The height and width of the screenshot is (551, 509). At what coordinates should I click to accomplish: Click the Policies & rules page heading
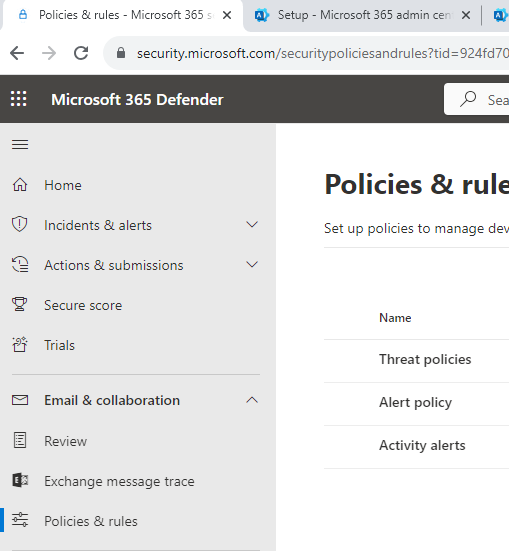coord(417,184)
